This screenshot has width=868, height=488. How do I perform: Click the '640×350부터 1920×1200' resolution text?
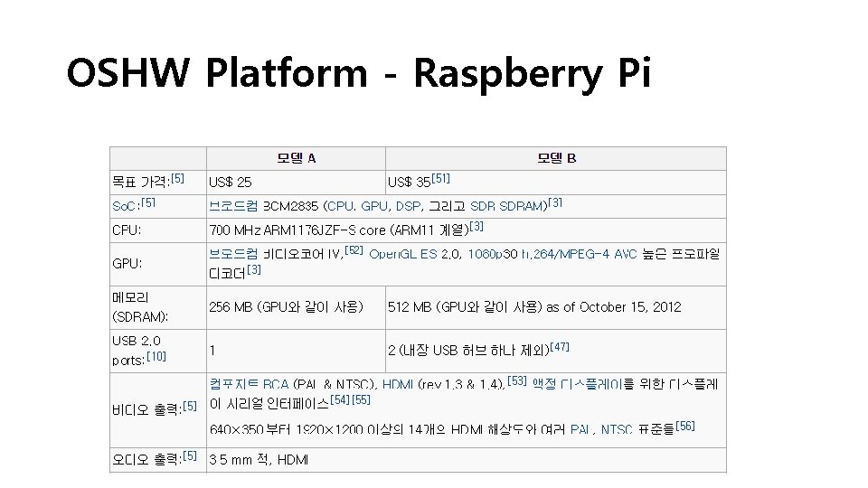pyautogui.click(x=287, y=429)
